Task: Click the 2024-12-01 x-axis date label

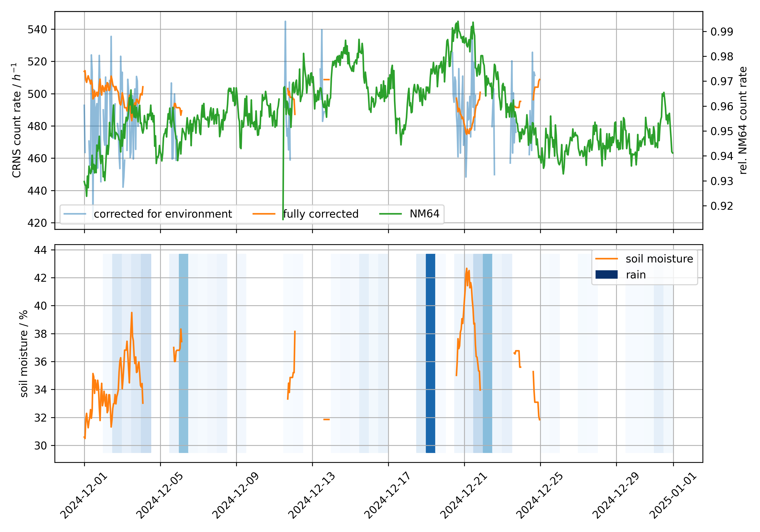Action: point(84,496)
